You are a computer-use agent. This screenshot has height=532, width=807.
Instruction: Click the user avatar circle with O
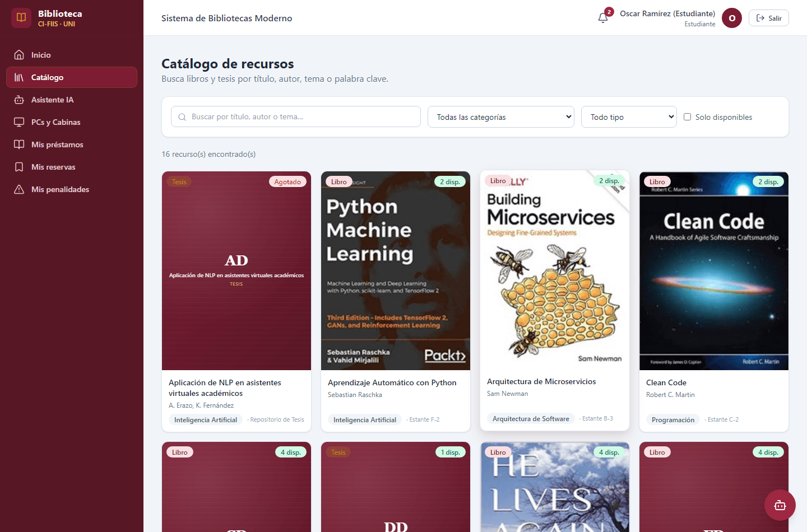pos(732,18)
